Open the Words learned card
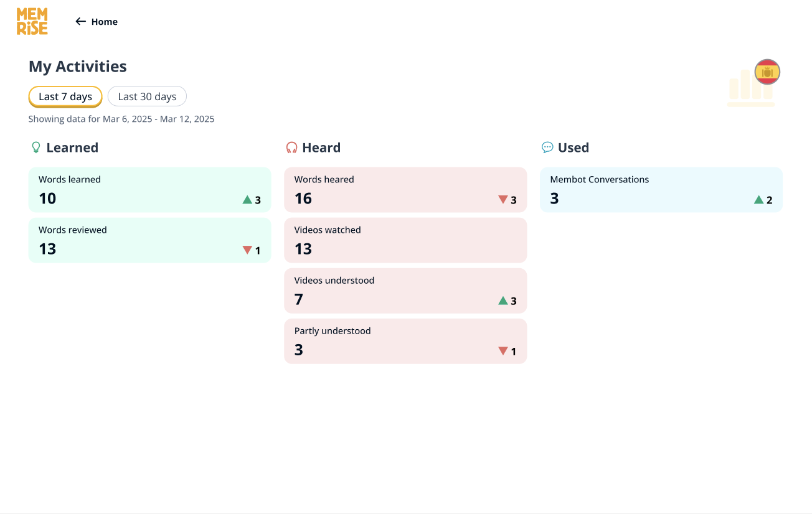 click(149, 190)
